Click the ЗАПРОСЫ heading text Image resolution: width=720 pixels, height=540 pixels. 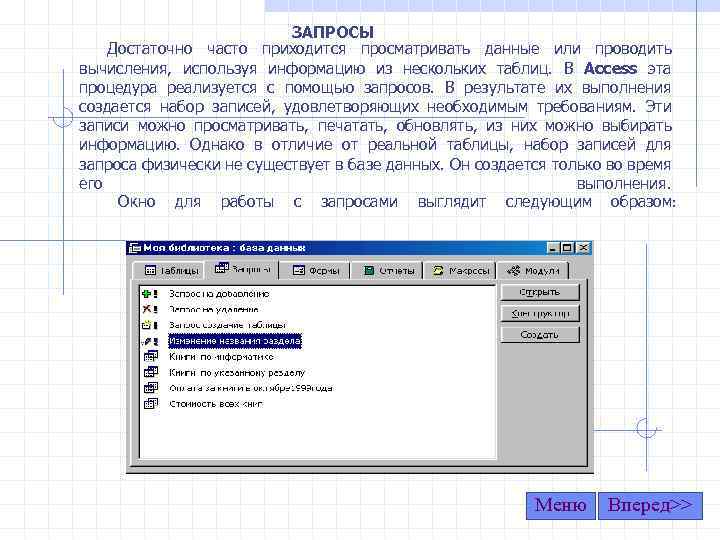(332, 32)
